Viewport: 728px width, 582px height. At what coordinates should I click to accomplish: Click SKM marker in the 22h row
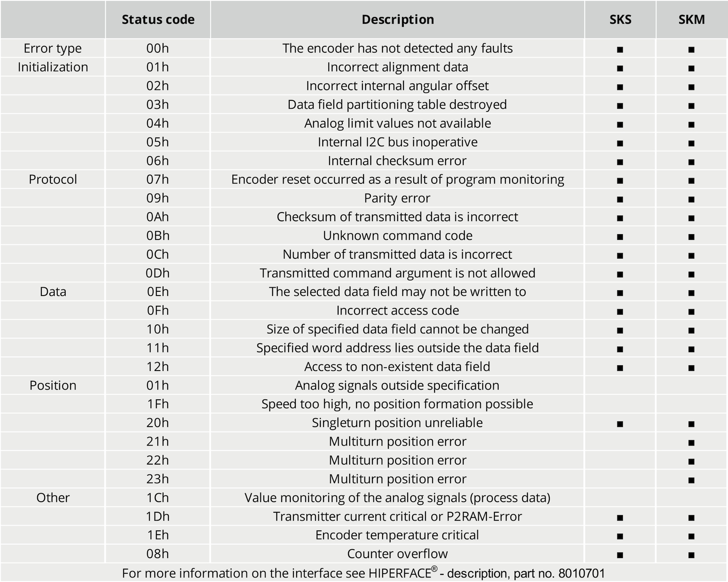pos(691,462)
